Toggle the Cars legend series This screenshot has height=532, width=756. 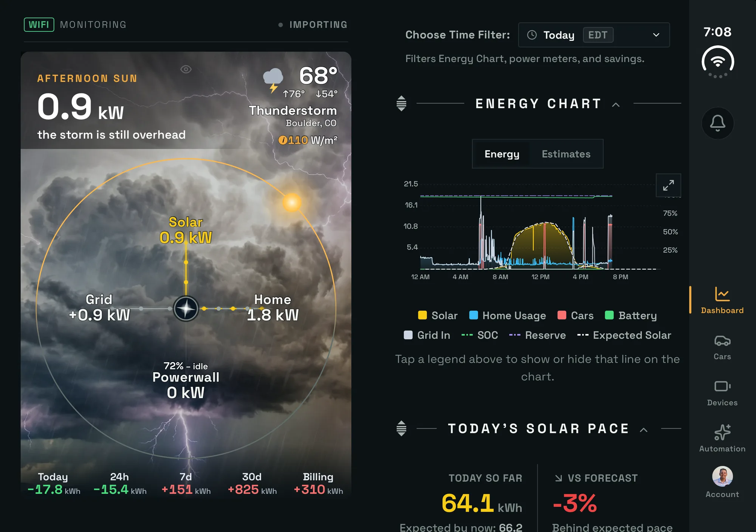click(x=575, y=315)
